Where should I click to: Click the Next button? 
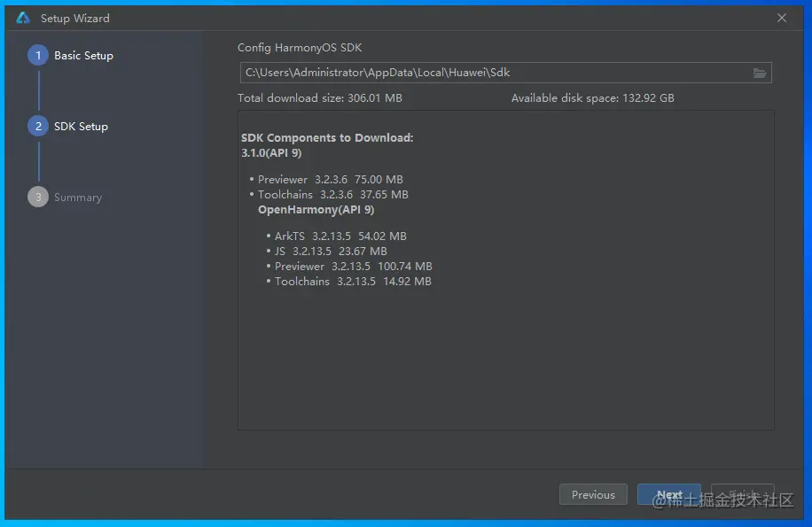[x=669, y=494]
